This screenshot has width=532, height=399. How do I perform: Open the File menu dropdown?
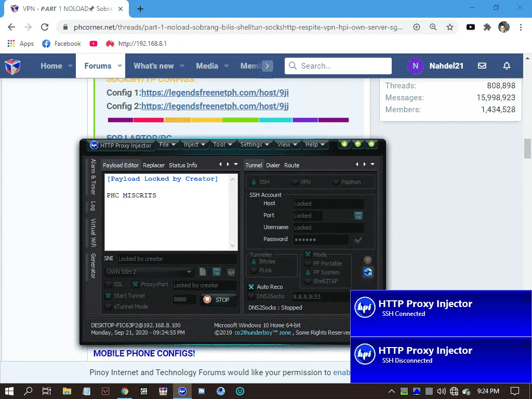click(168, 144)
